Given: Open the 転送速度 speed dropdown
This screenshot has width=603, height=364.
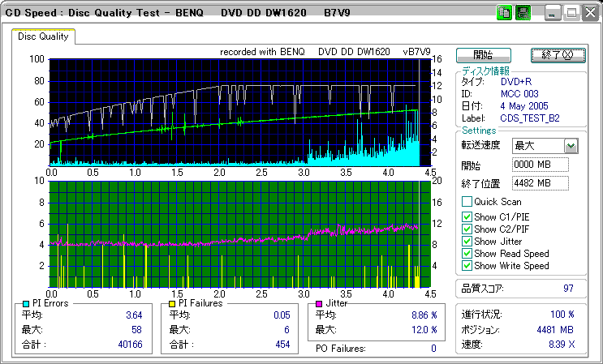Looking at the screenshot, I should click(571, 146).
